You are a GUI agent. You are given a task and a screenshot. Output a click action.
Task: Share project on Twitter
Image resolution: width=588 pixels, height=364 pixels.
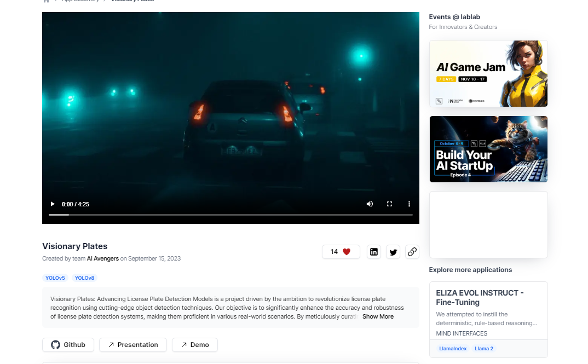tap(393, 252)
